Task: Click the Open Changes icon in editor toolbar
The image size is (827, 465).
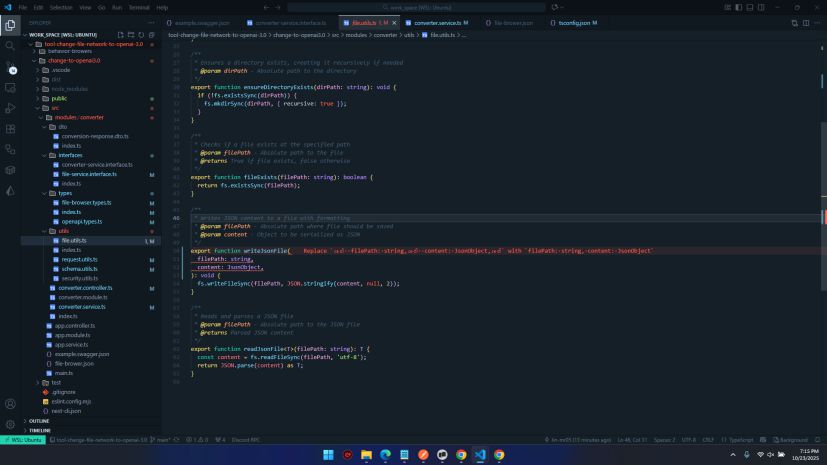Action: pyautogui.click(x=794, y=23)
